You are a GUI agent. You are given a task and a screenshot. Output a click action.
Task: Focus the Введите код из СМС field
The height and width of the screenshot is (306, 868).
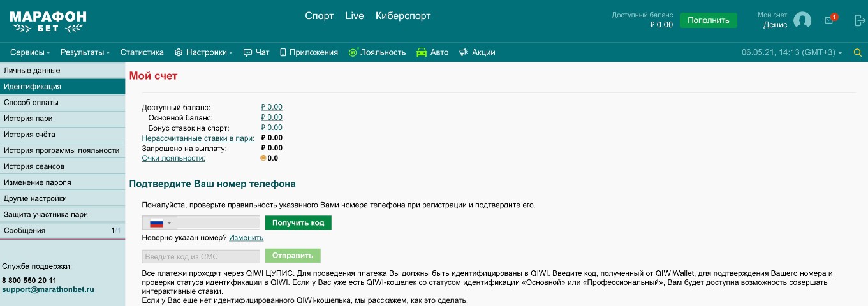pyautogui.click(x=201, y=256)
